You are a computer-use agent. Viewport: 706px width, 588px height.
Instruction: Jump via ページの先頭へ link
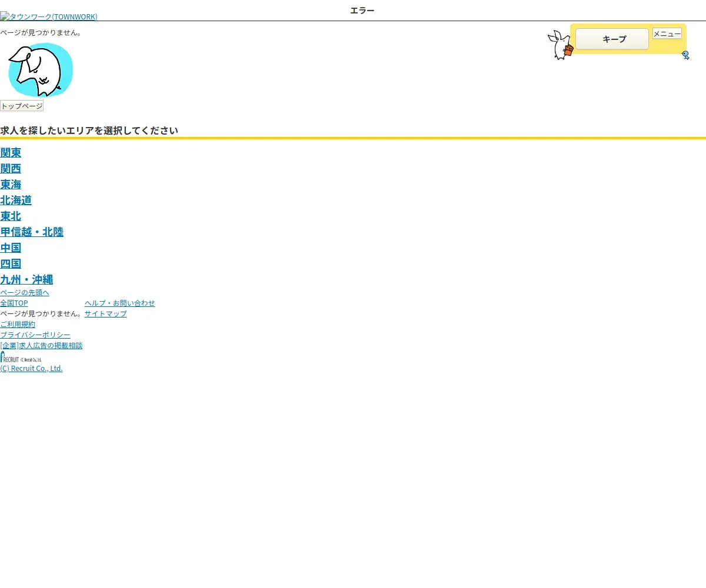pos(25,292)
